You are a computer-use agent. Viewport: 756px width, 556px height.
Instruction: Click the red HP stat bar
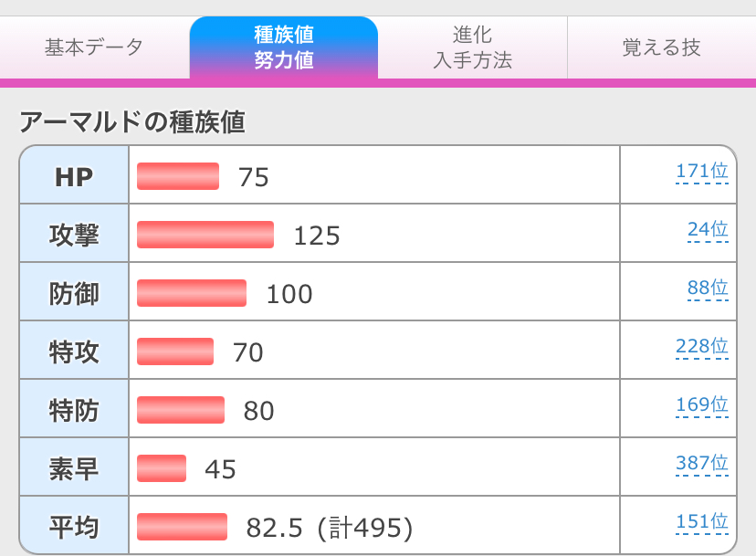178,176
